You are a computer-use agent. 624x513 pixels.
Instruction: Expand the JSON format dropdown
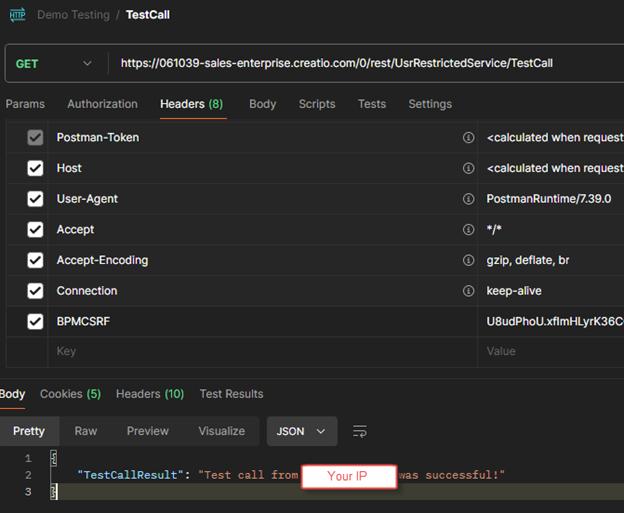(301, 431)
